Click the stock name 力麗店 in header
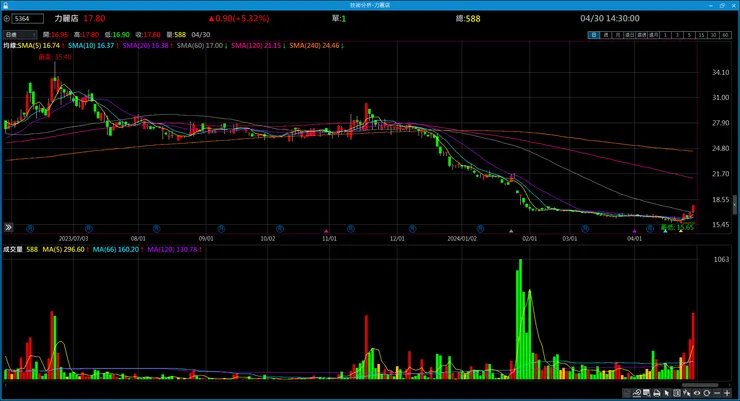The image size is (740, 401). [x=66, y=19]
